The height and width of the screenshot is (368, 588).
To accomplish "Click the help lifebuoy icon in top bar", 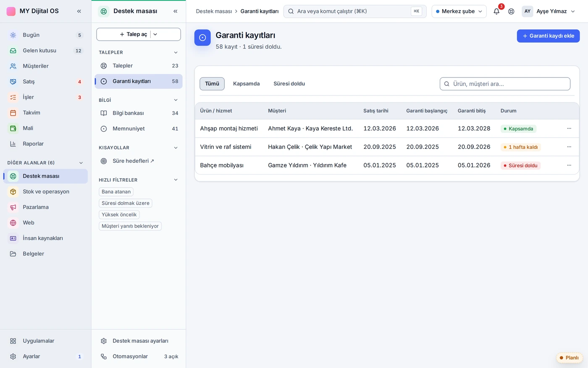I will (511, 11).
